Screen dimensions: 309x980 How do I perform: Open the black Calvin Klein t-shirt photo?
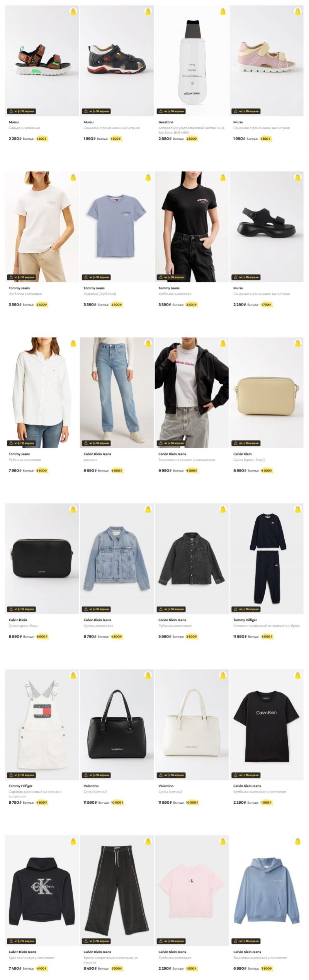267,724
